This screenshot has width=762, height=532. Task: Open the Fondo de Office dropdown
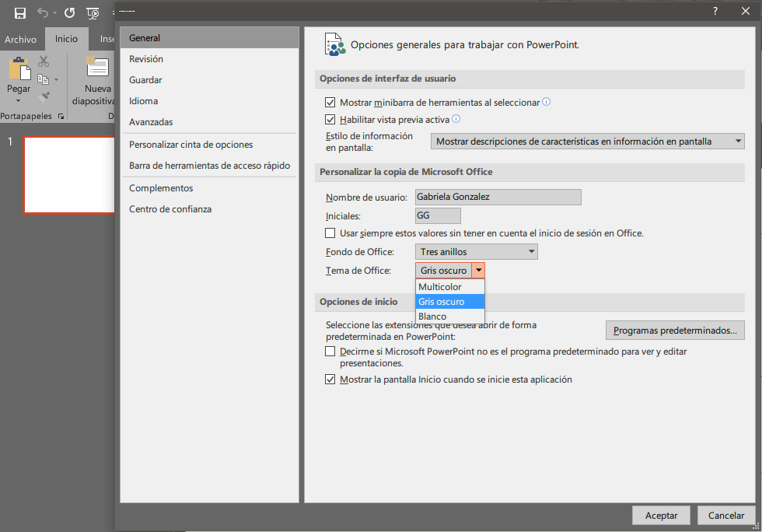(x=532, y=251)
